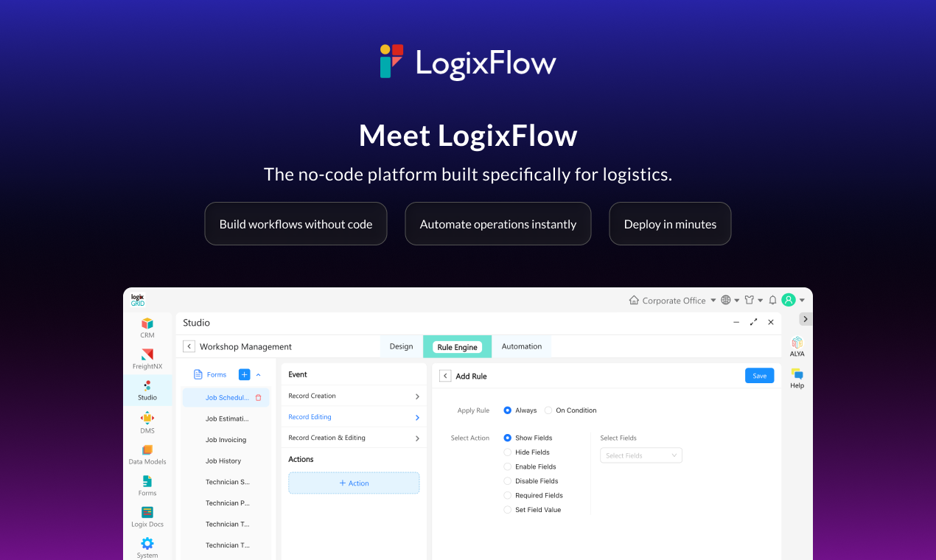The height and width of the screenshot is (560, 936).
Task: Collapse the Forms list with the chevron
Action: click(x=257, y=374)
